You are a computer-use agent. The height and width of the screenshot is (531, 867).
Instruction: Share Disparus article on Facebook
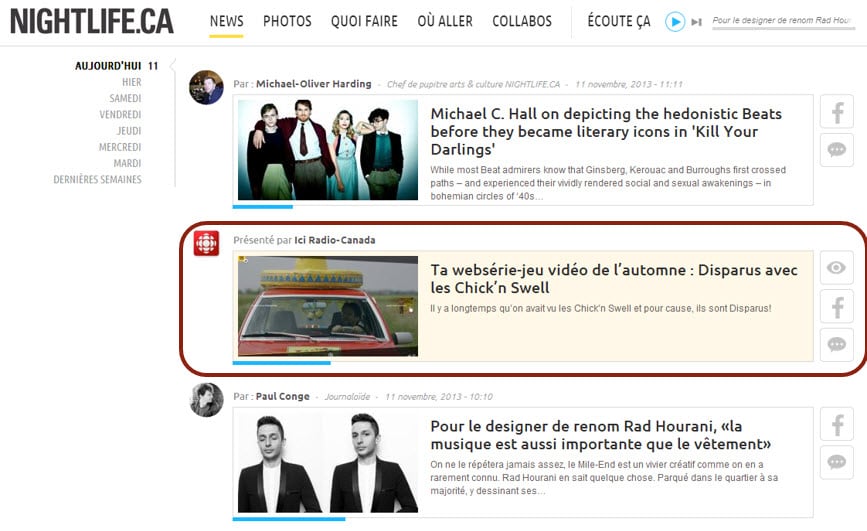click(x=836, y=306)
